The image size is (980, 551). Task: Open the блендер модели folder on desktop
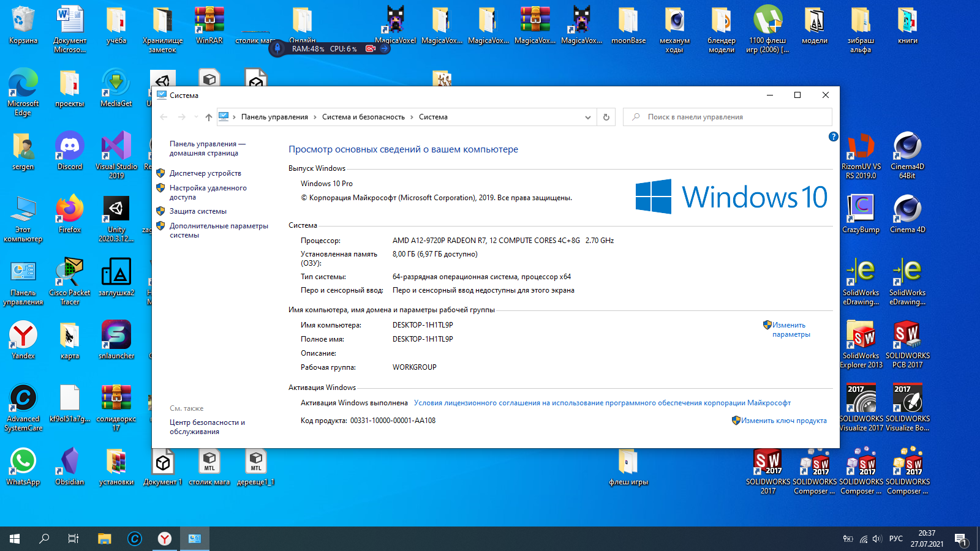click(x=721, y=29)
